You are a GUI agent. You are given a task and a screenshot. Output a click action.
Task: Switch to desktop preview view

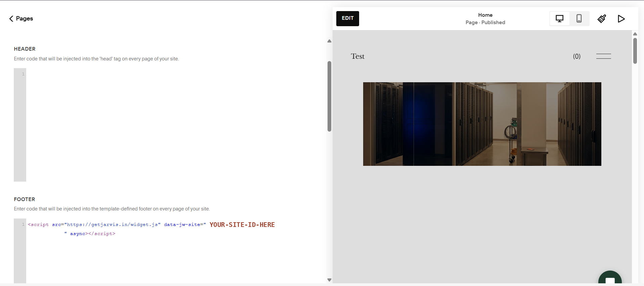559,18
